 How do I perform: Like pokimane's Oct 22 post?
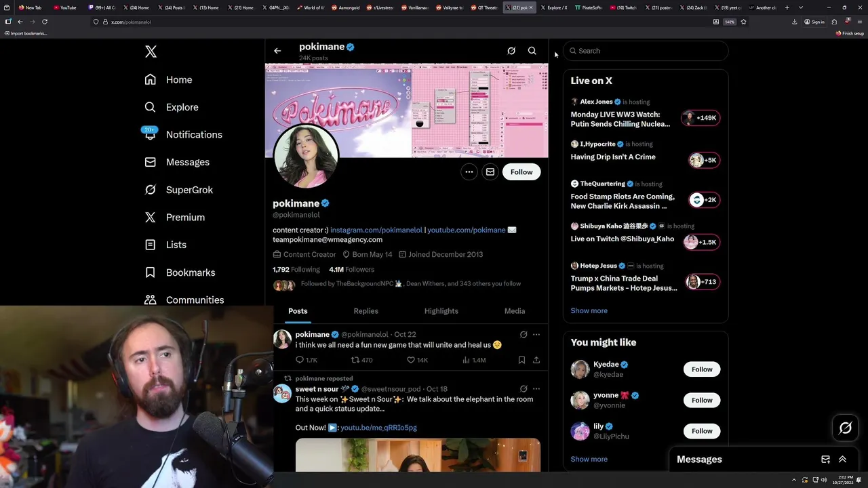click(417, 360)
